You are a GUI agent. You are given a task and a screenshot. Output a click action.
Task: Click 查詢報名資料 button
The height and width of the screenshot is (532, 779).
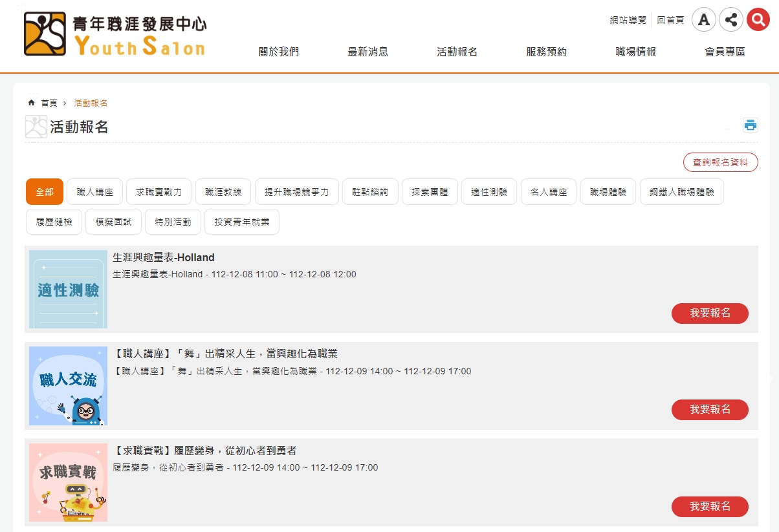(720, 162)
